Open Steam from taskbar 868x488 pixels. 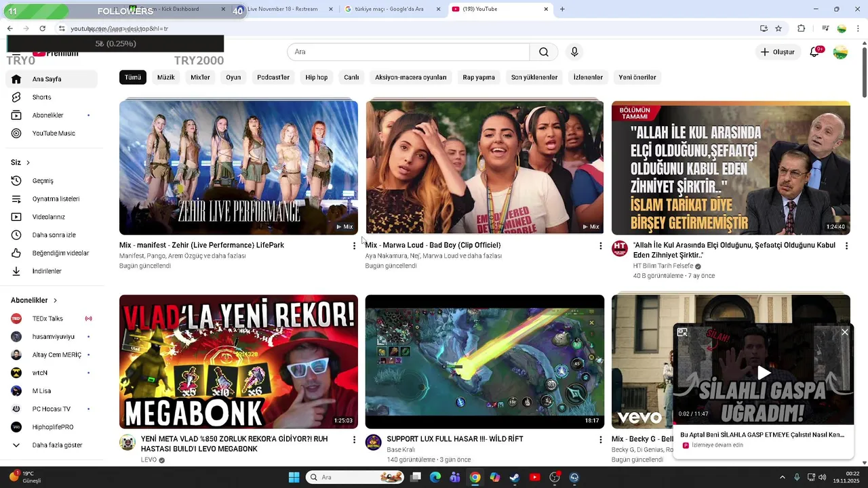tap(515, 477)
